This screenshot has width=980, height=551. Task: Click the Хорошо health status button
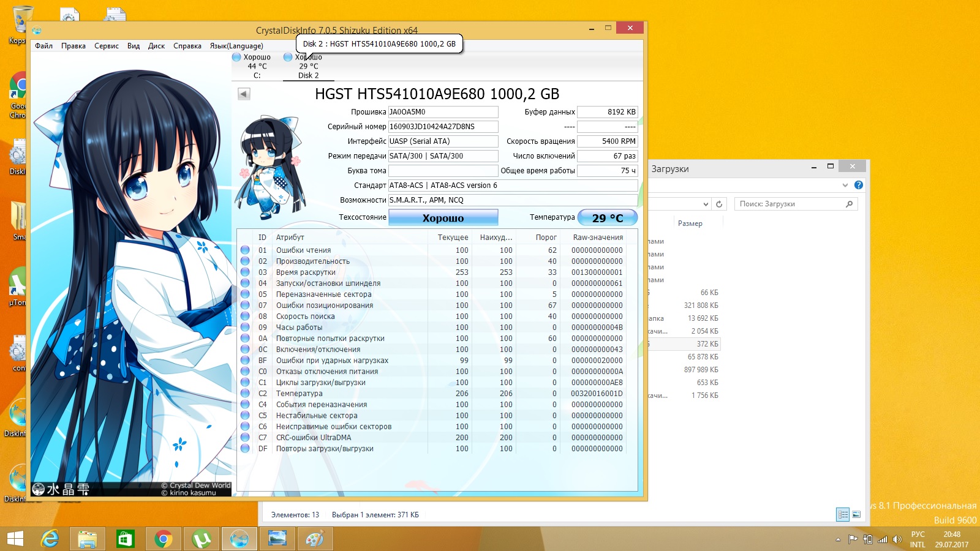click(x=443, y=218)
